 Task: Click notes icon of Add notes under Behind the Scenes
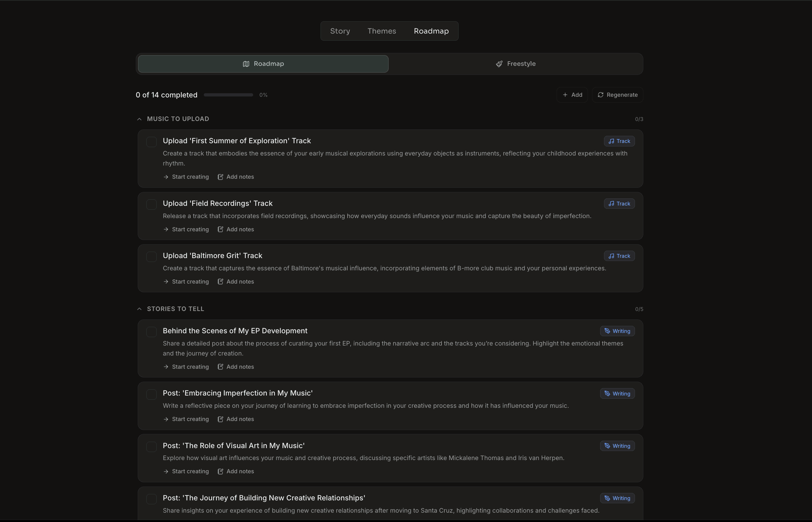(x=220, y=367)
